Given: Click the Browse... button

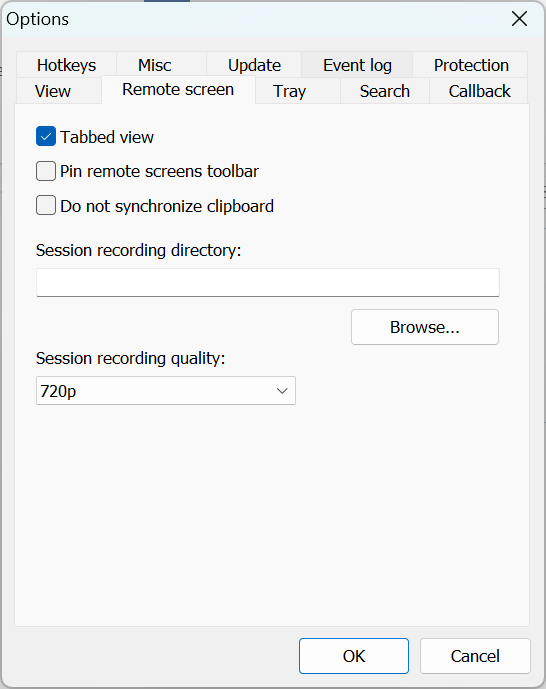Looking at the screenshot, I should (425, 327).
